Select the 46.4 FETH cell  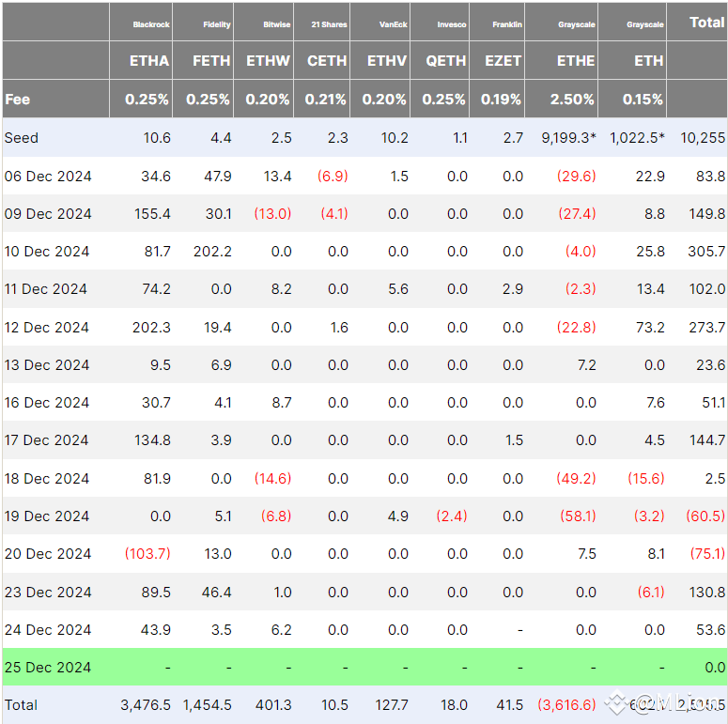pos(216,593)
